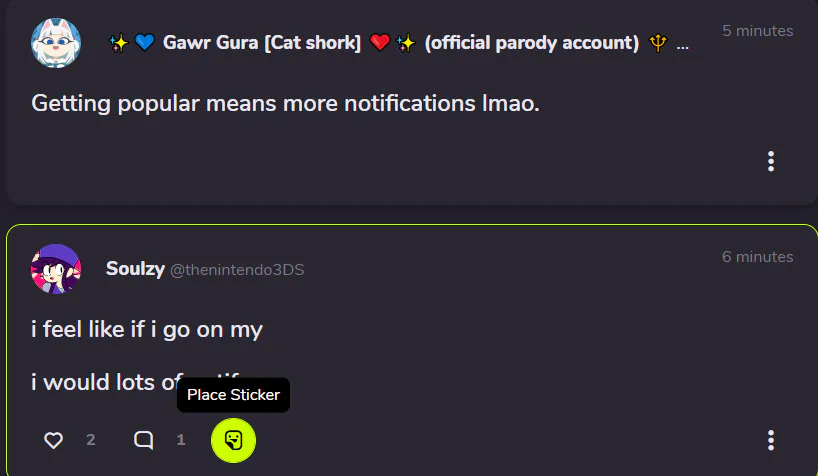Open the post 'Getting popular means more notifications'
Image resolution: width=818 pixels, height=476 pixels.
285,103
